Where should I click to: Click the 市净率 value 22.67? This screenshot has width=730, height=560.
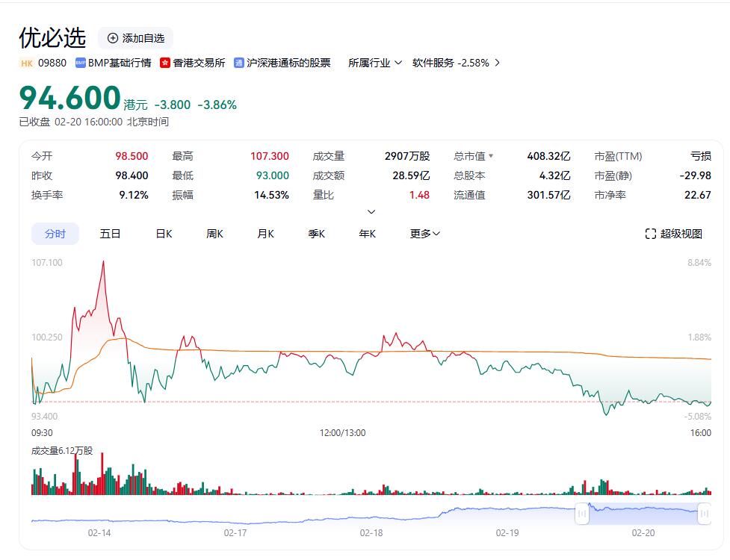point(697,196)
